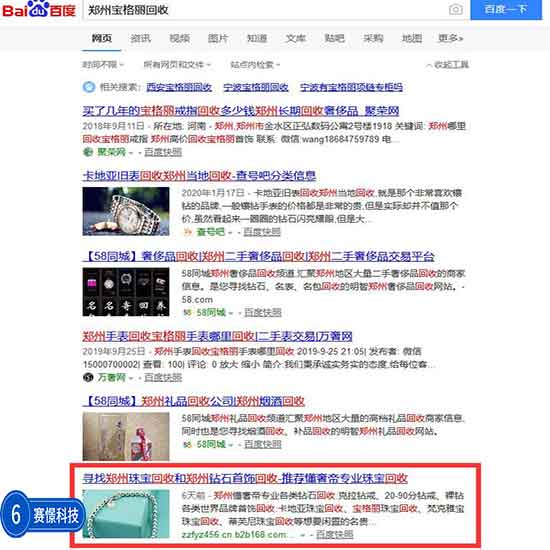Screen dimensions: 550x550
Task: Click the 万奢网 source name
Action: pos(111,377)
